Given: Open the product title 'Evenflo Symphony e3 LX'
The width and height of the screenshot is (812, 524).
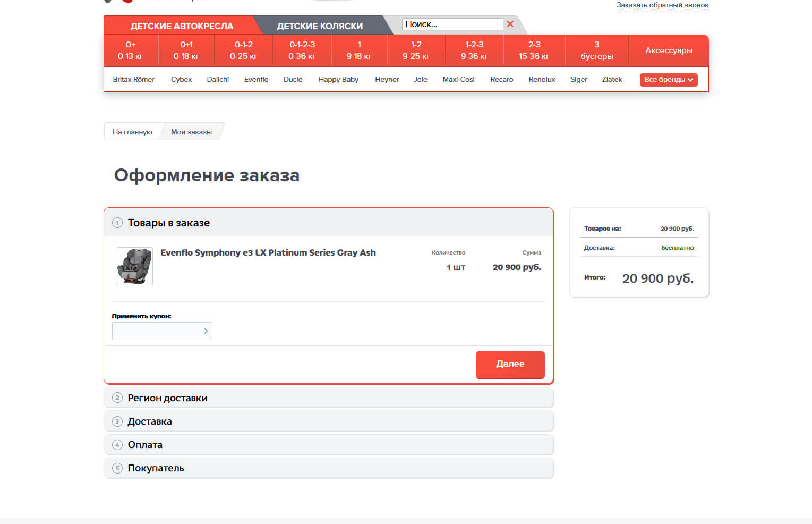Looking at the screenshot, I should point(268,252).
